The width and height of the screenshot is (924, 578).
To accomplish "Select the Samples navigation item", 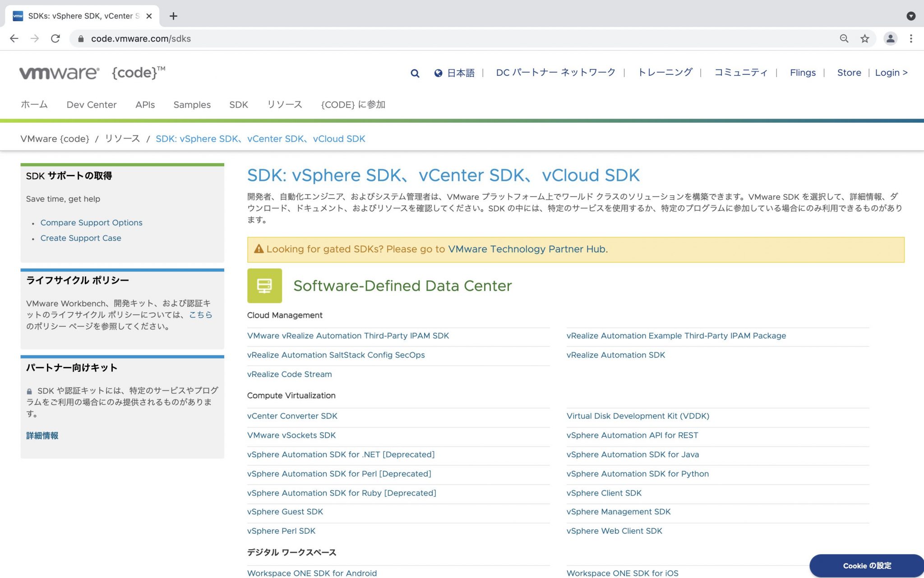I will tap(192, 105).
